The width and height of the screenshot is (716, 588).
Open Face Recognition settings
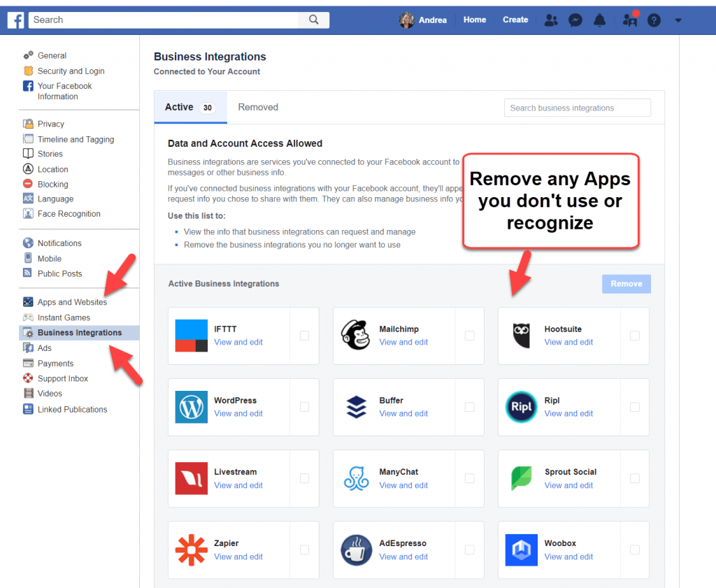[69, 214]
